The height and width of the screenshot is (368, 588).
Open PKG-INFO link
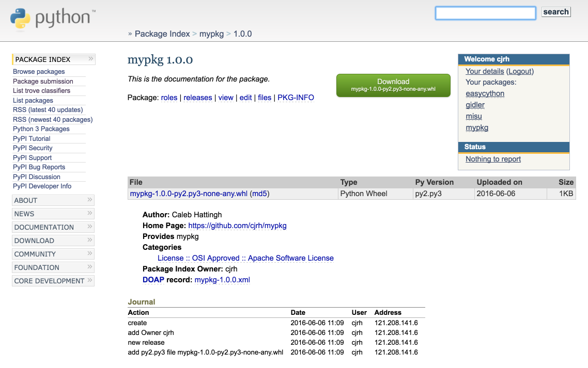point(296,98)
